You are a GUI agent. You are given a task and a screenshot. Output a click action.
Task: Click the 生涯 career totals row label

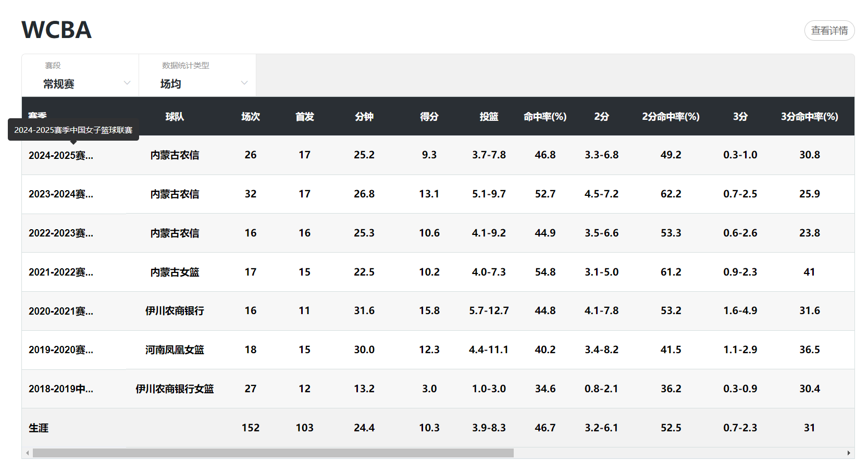click(39, 428)
